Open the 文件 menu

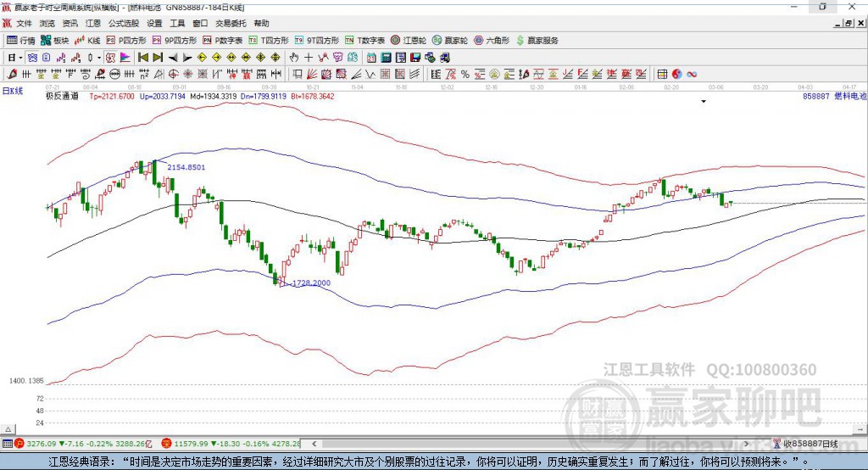(24, 23)
